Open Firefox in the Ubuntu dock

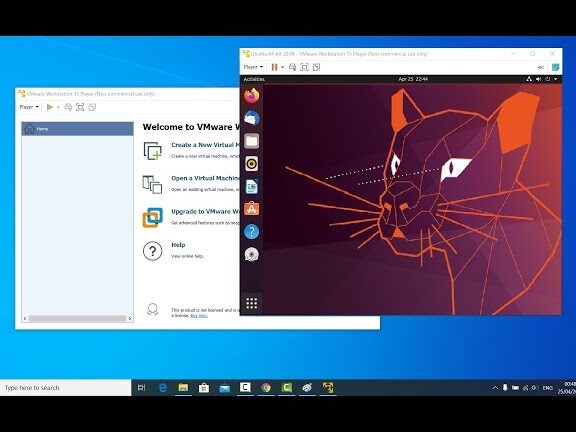coord(252,96)
